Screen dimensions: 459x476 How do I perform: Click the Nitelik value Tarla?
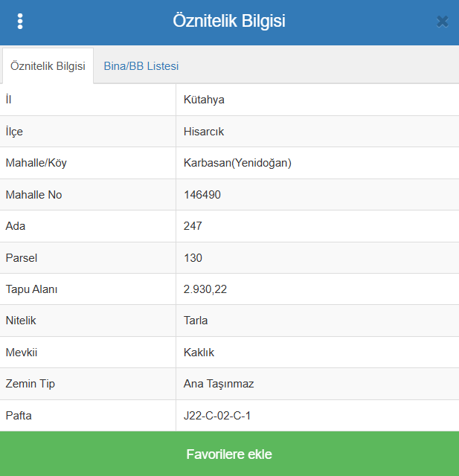point(196,321)
